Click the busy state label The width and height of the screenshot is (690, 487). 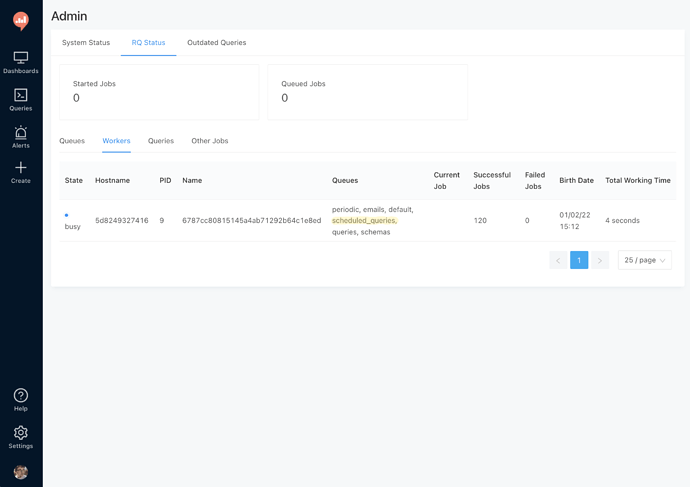pyautogui.click(x=73, y=227)
